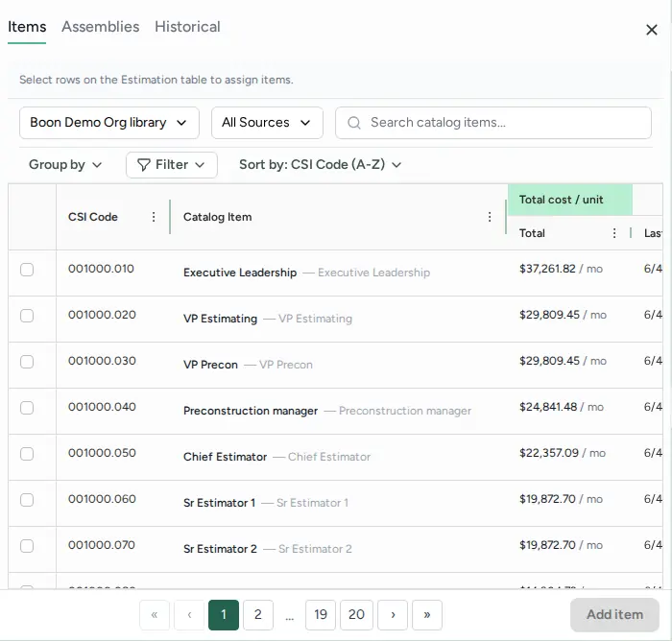Click the $22,357.09 / mo cost
Image resolution: width=672 pixels, height=641 pixels.
tap(563, 453)
